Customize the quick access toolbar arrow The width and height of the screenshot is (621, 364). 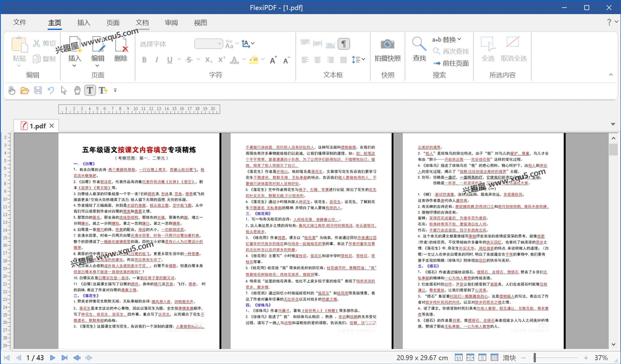click(x=115, y=90)
